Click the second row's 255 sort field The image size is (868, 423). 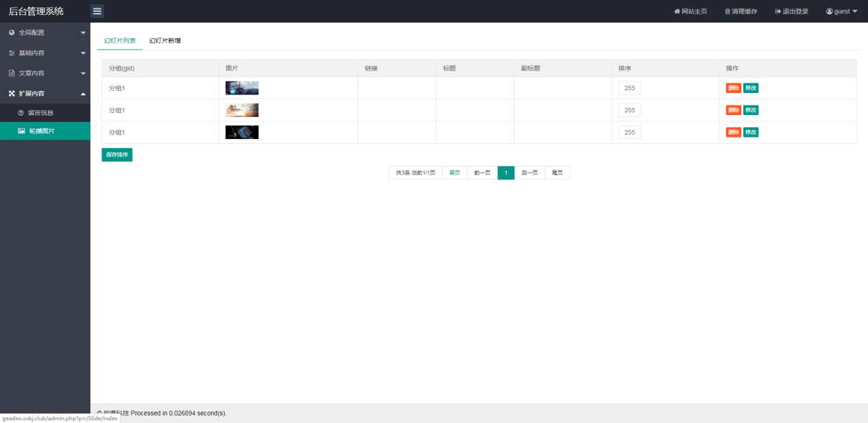[630, 110]
